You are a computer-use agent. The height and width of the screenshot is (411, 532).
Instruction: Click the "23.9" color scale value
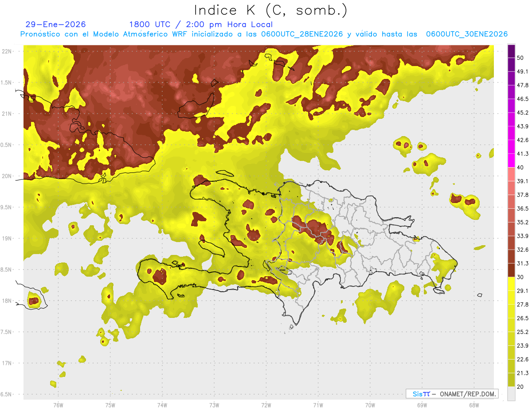[x=523, y=346]
